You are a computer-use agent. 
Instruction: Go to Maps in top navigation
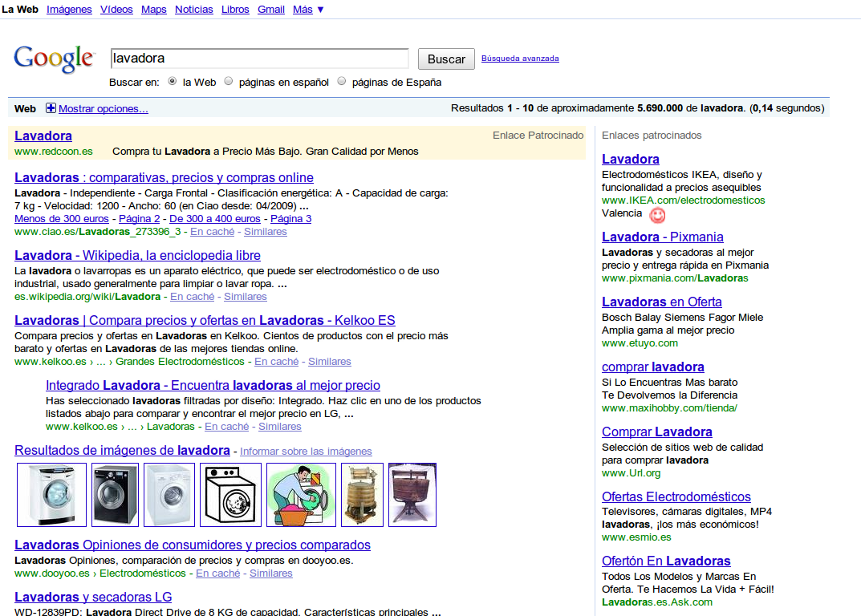(153, 10)
